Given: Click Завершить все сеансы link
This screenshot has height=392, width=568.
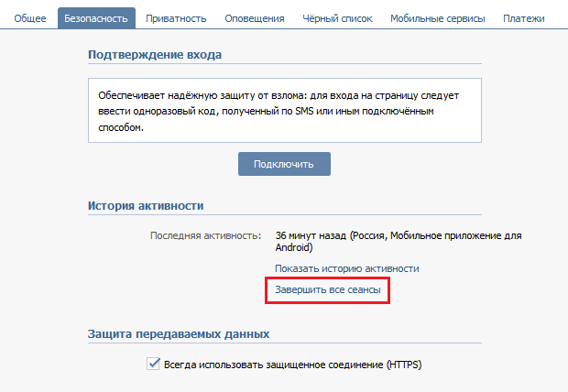Looking at the screenshot, I should pyautogui.click(x=328, y=290).
